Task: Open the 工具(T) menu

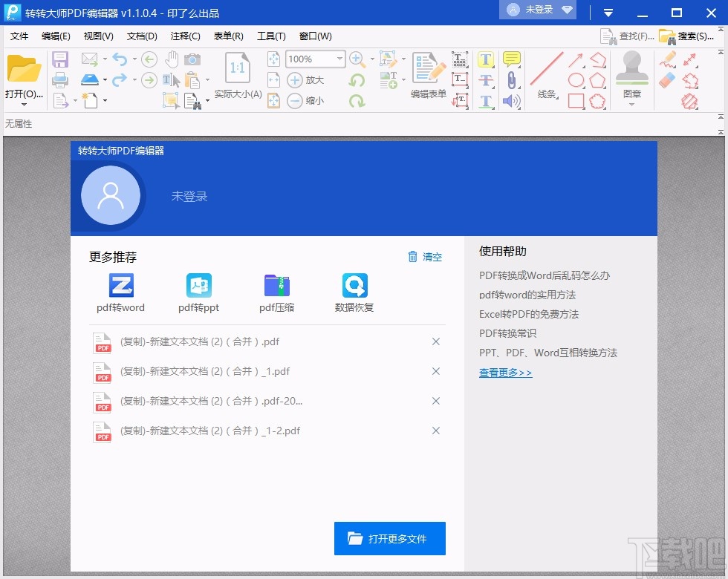Action: (x=271, y=36)
